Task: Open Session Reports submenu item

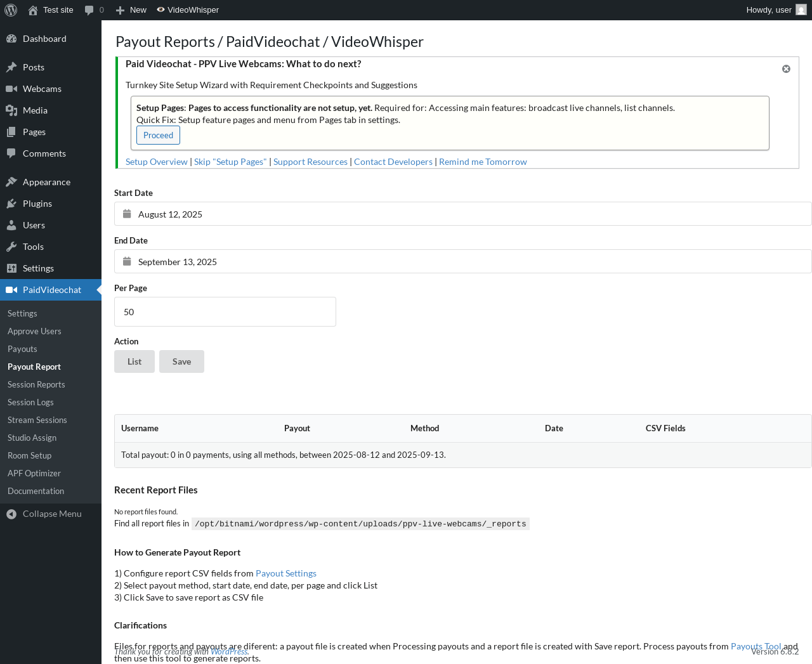Action: click(x=36, y=384)
